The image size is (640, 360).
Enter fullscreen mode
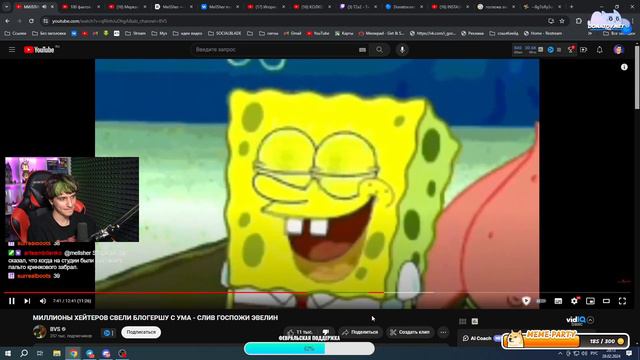click(x=622, y=301)
